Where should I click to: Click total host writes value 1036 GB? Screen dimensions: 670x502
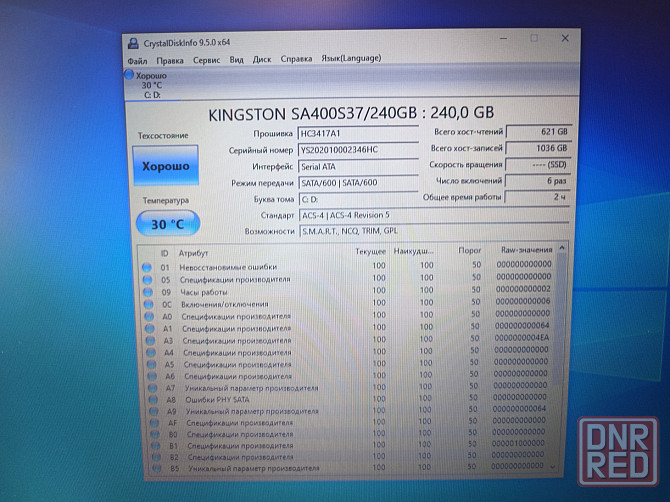click(x=538, y=148)
